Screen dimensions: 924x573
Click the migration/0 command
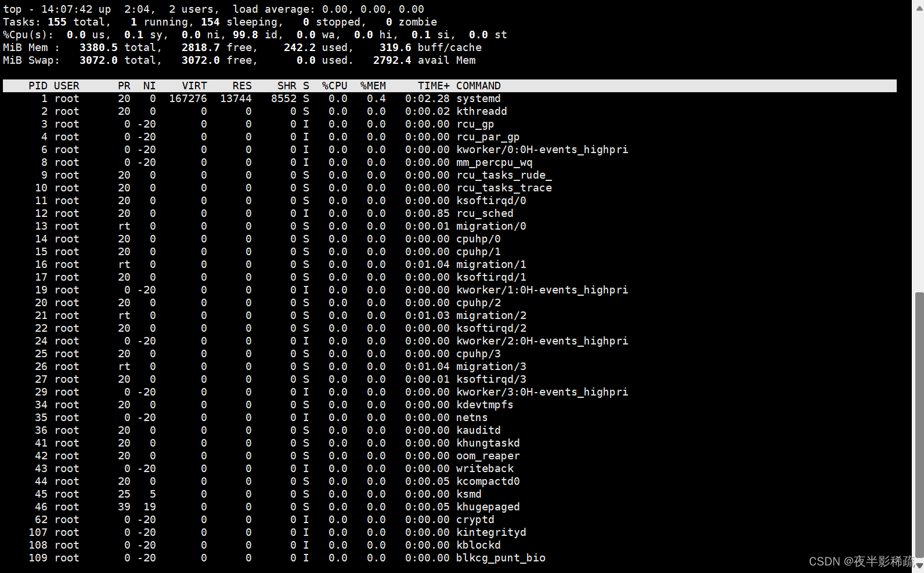491,226
